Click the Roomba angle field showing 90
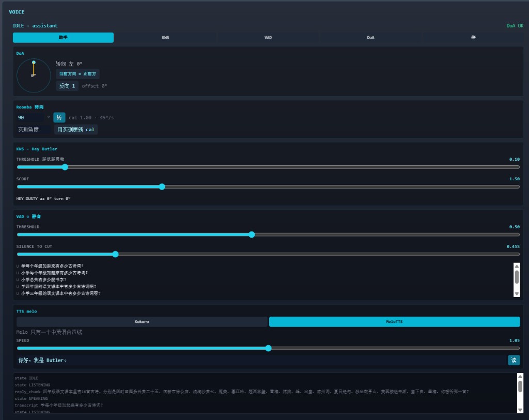 point(30,117)
